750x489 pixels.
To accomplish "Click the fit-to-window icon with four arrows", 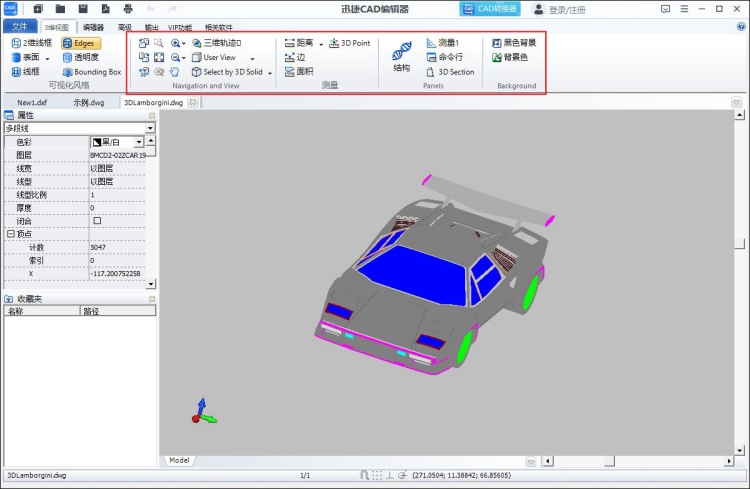I will tap(159, 57).
